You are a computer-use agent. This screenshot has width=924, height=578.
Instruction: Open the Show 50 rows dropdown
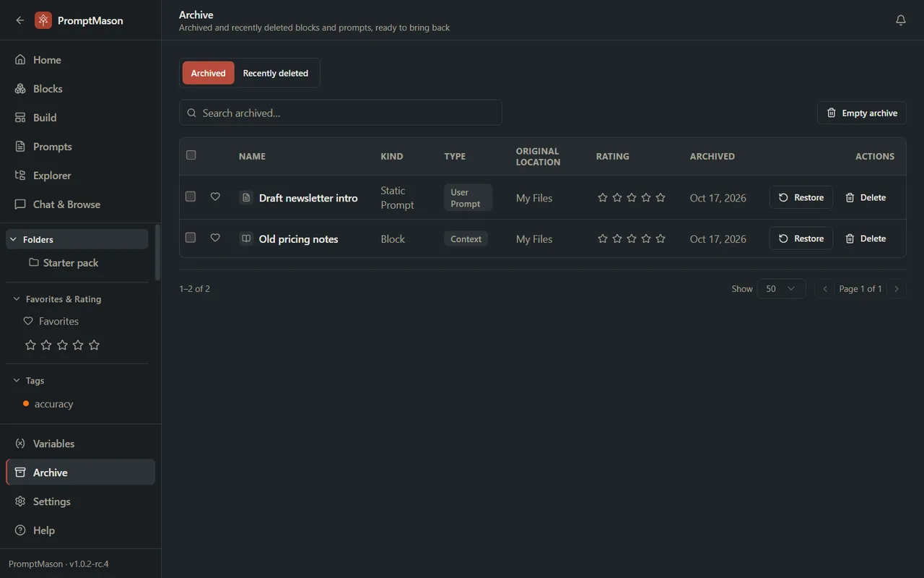click(x=781, y=289)
